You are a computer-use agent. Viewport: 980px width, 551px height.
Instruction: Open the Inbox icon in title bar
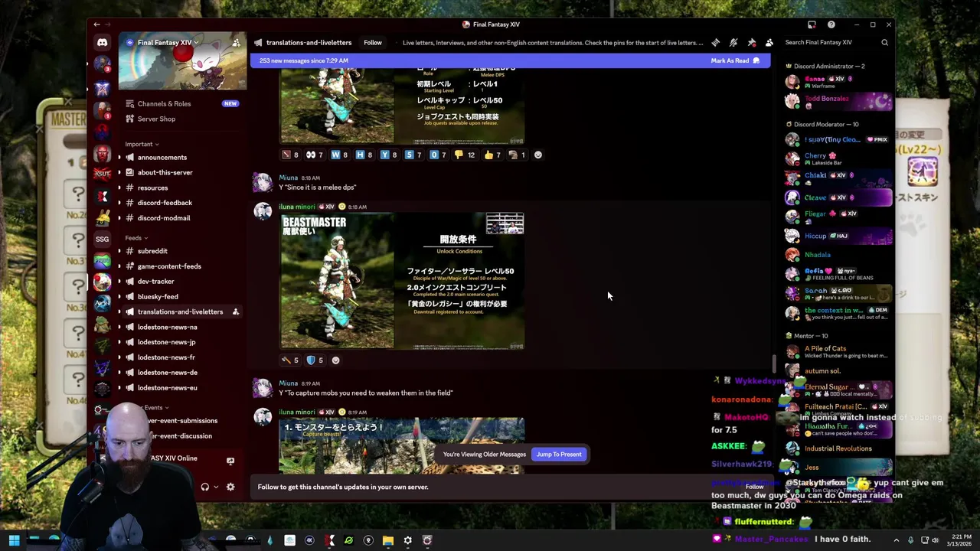(812, 24)
